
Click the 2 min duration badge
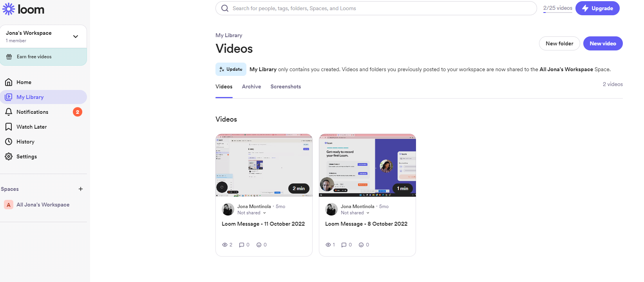point(299,189)
